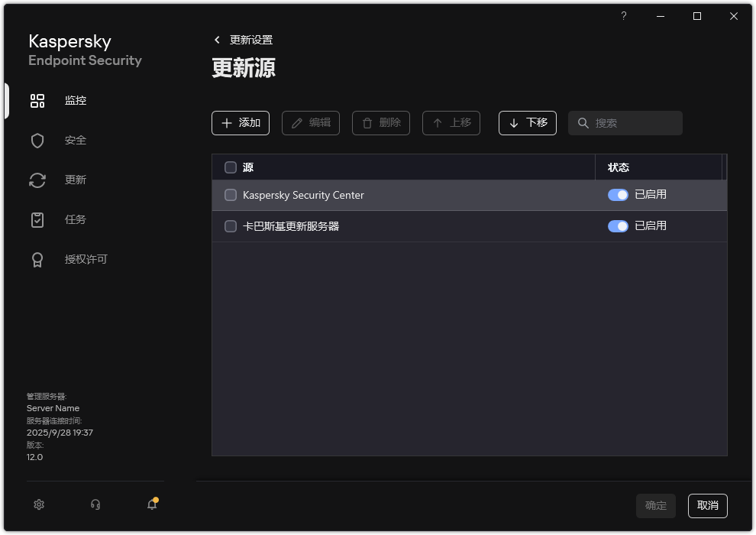Select the 安全 security section icon

tap(37, 140)
